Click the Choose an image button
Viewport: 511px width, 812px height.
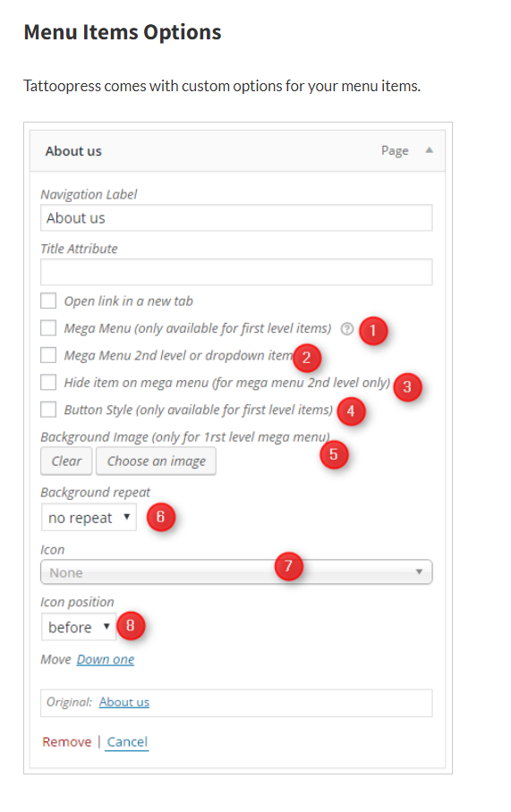point(156,461)
